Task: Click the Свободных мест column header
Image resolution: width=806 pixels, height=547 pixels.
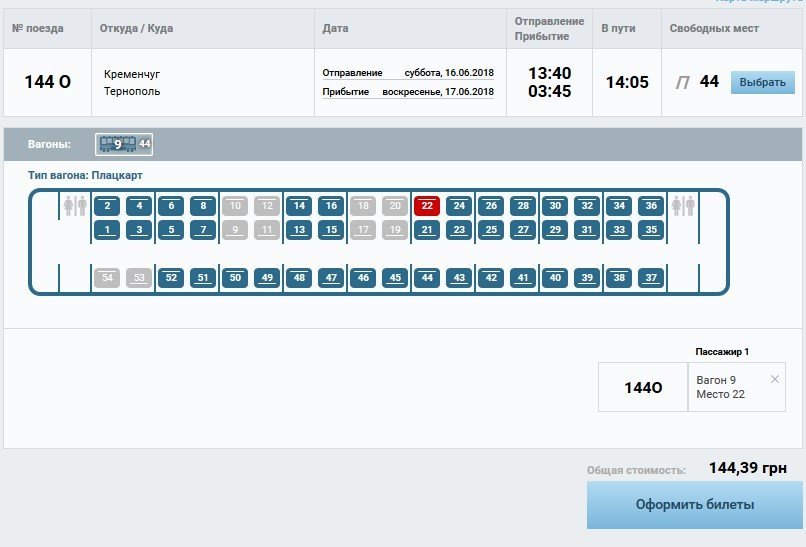Action: 710,28
